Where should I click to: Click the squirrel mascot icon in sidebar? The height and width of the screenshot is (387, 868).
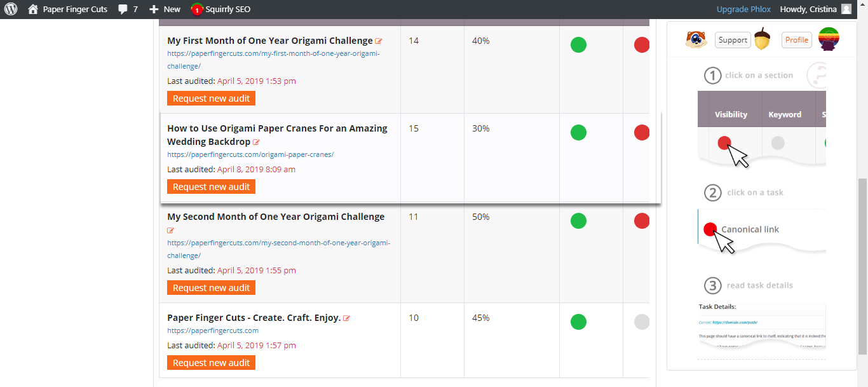click(x=696, y=39)
